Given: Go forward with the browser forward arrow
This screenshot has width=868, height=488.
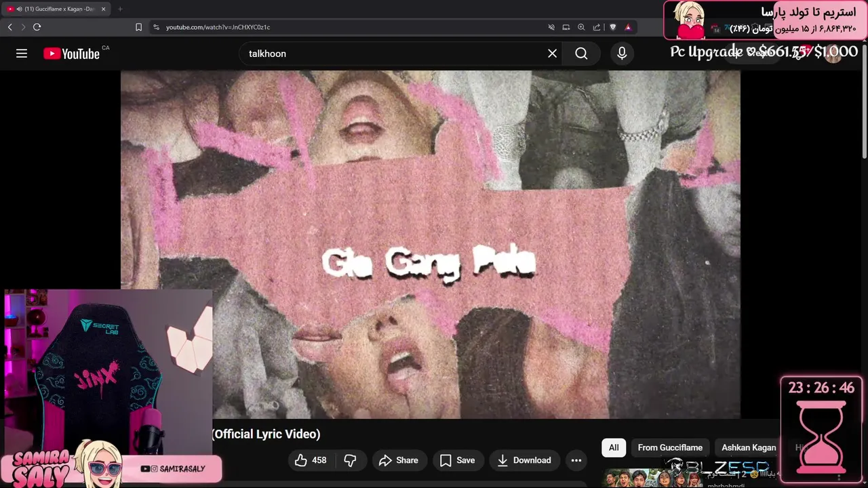Looking at the screenshot, I should [x=23, y=27].
